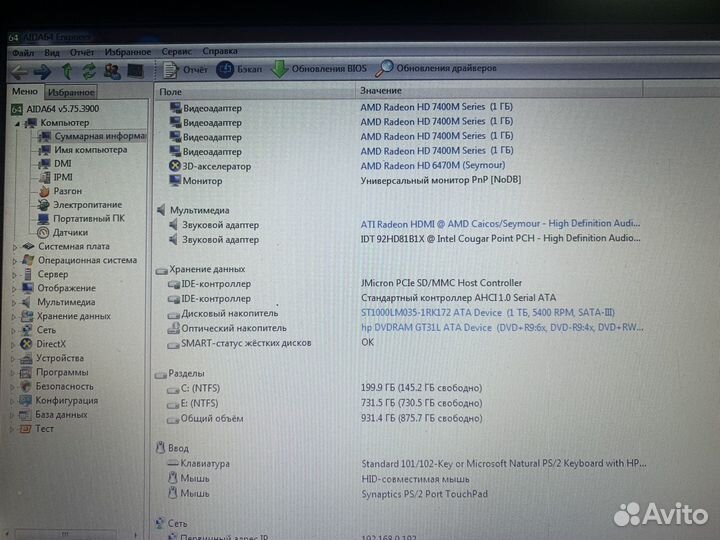Open Обновления драйверов

[x=436, y=68]
